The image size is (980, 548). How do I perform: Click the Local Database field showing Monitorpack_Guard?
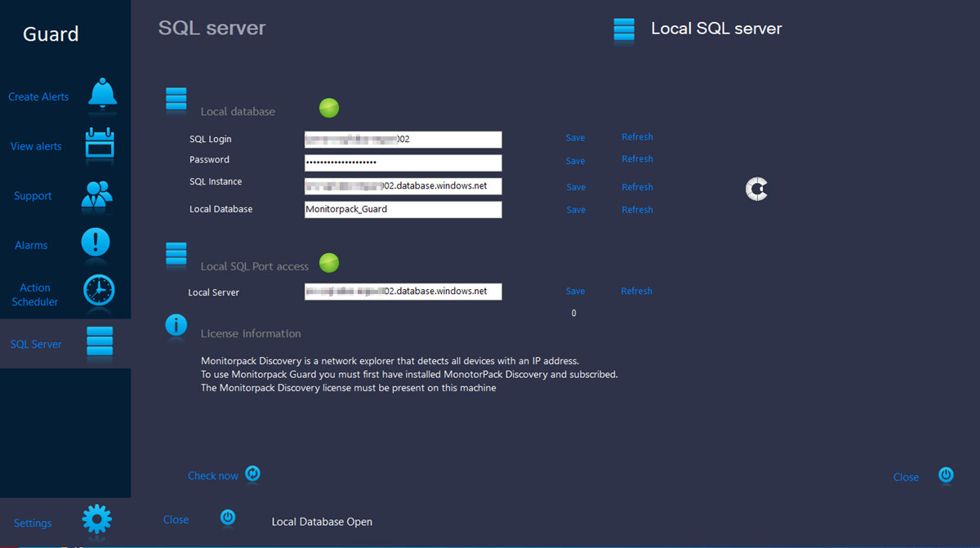pos(403,210)
